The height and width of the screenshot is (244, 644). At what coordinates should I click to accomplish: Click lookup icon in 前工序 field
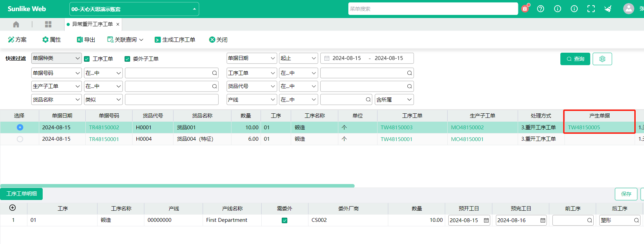coord(590,220)
